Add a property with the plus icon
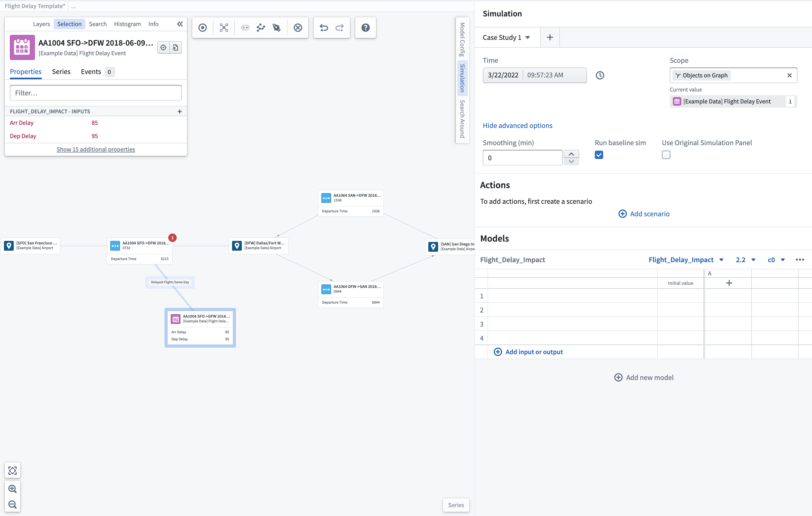 point(180,111)
